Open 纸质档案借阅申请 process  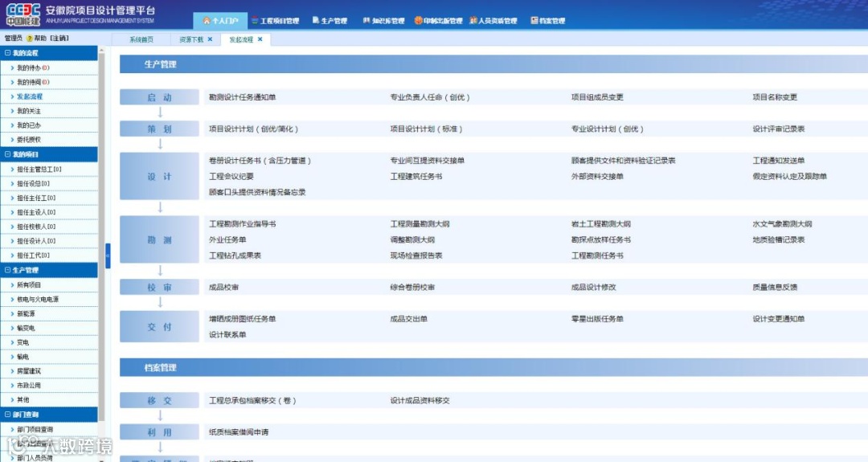tap(238, 432)
